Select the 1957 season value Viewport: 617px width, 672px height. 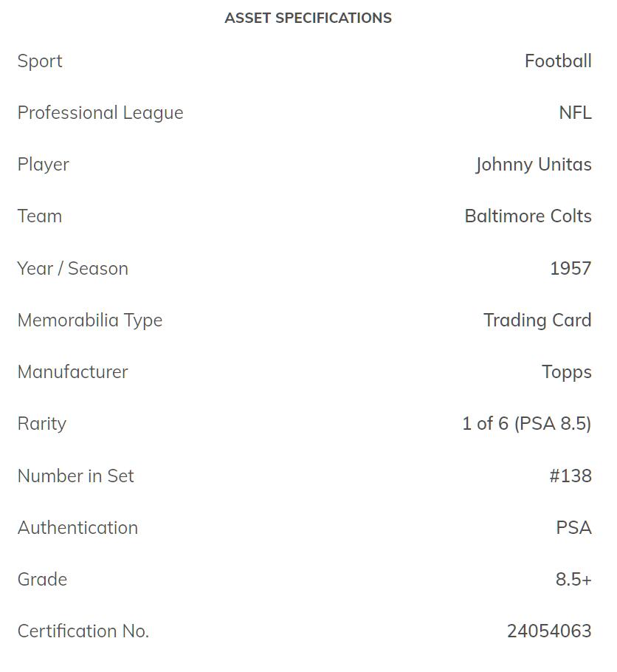(x=571, y=268)
